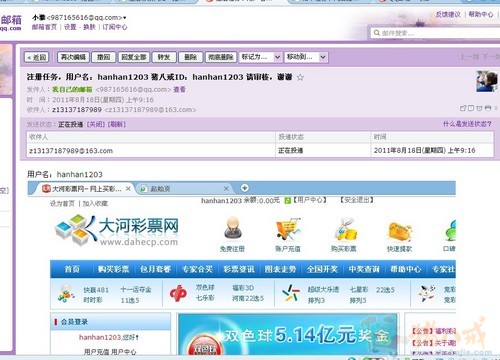The height and width of the screenshot is (360, 500).
Task: Click the search magnifier icon
Action: coord(377,33)
